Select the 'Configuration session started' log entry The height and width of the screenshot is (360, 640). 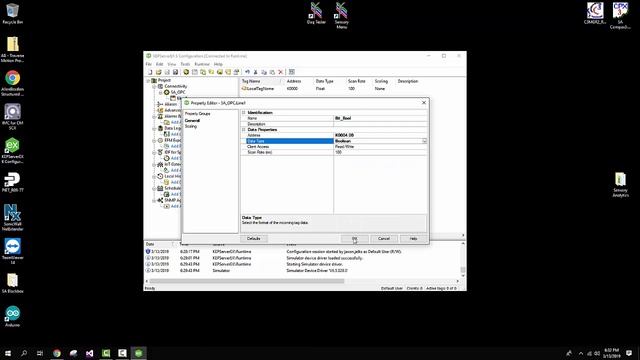pyautogui.click(x=302, y=252)
